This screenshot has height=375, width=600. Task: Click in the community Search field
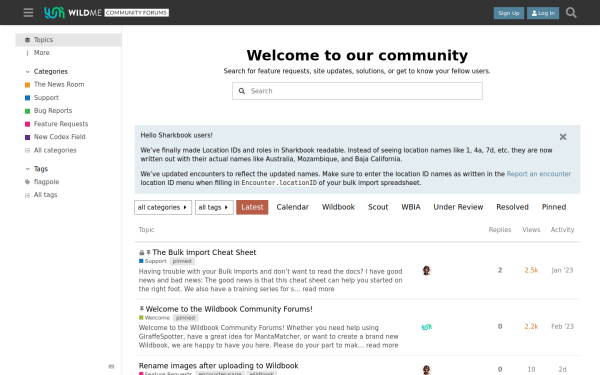pyautogui.click(x=357, y=91)
